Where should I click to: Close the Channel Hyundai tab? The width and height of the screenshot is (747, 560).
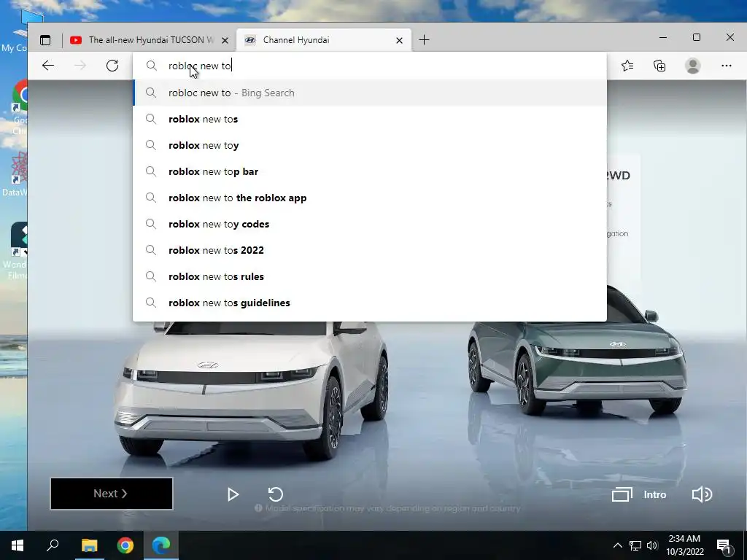399,41
